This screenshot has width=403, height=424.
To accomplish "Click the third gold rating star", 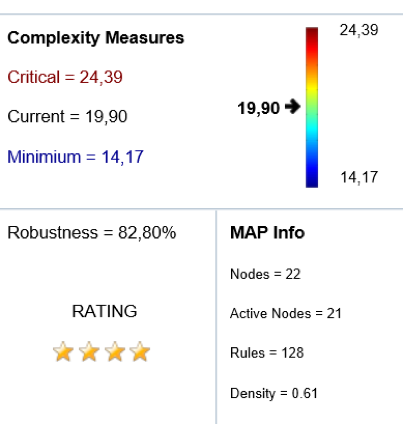I will pyautogui.click(x=115, y=351).
